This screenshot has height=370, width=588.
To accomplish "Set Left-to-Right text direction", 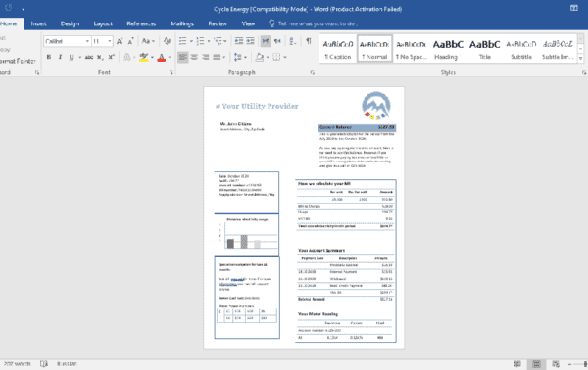I will click(x=266, y=41).
